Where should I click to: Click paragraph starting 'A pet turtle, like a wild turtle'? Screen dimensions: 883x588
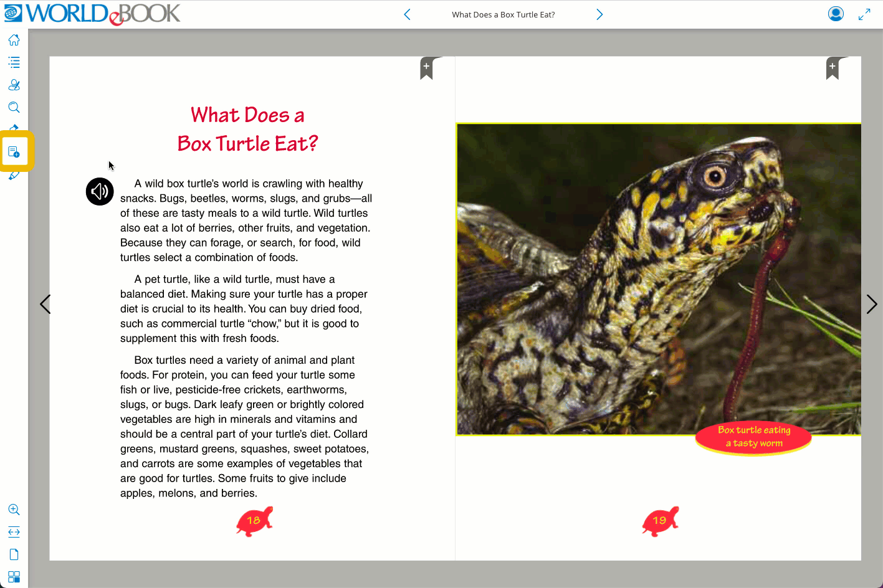point(244,309)
